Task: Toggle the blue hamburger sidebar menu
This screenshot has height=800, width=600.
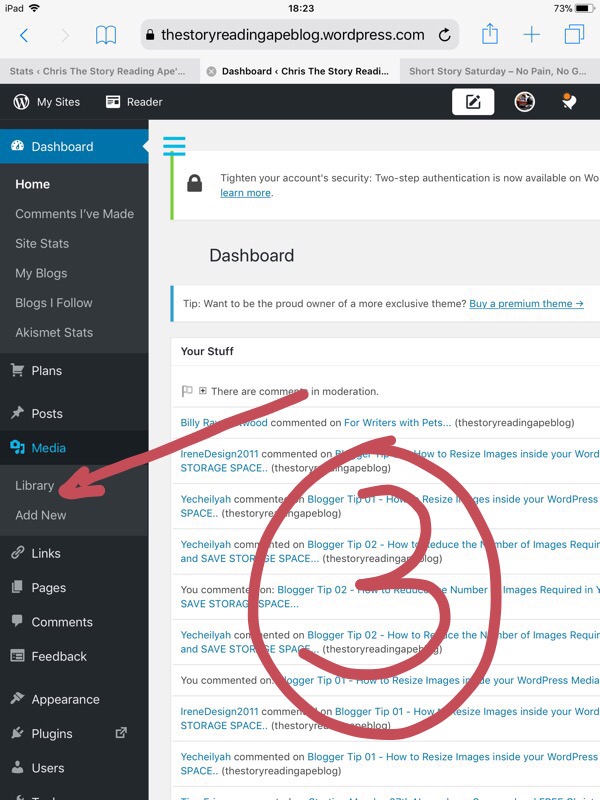Action: pyautogui.click(x=174, y=147)
